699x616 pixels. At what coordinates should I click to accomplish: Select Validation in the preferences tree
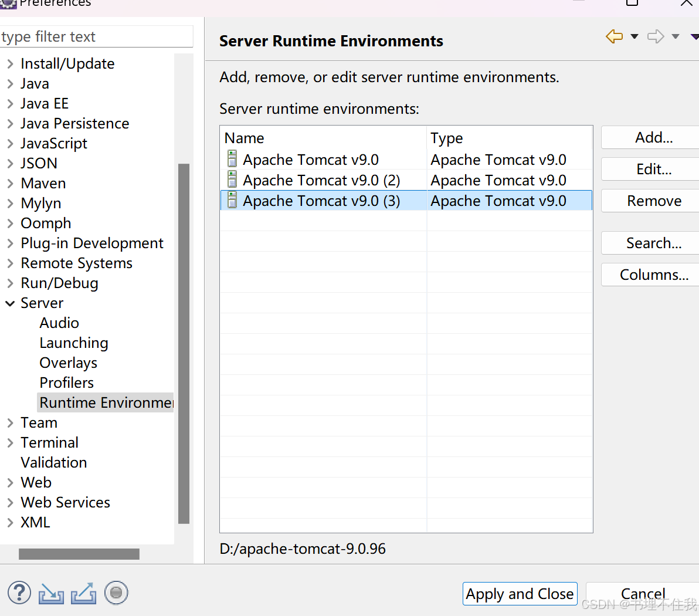[x=53, y=462]
